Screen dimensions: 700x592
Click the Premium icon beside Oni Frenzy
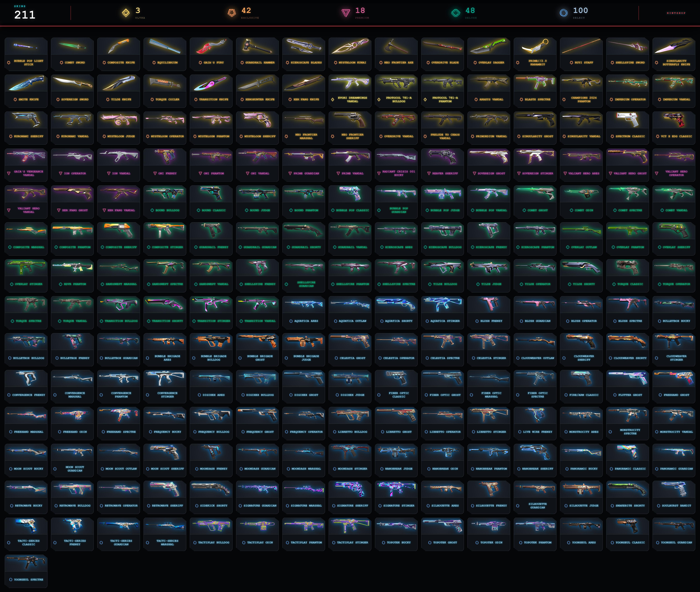[155, 173]
